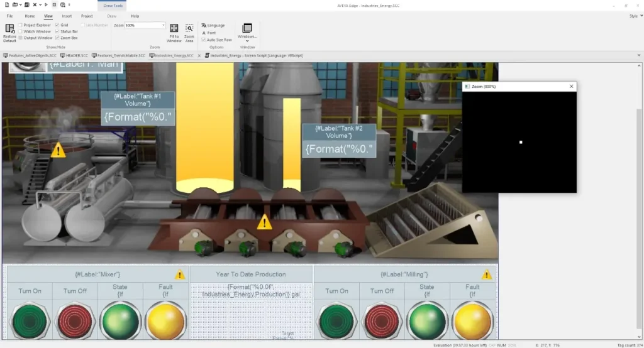Enable the Watch Window checkbox

[x=21, y=31]
